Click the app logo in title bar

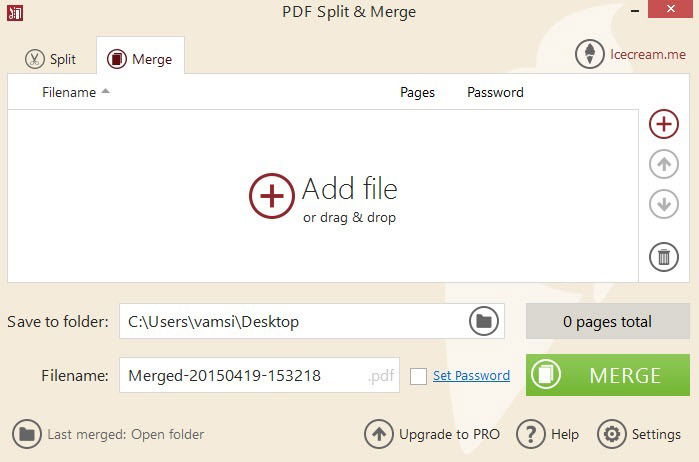[15, 12]
